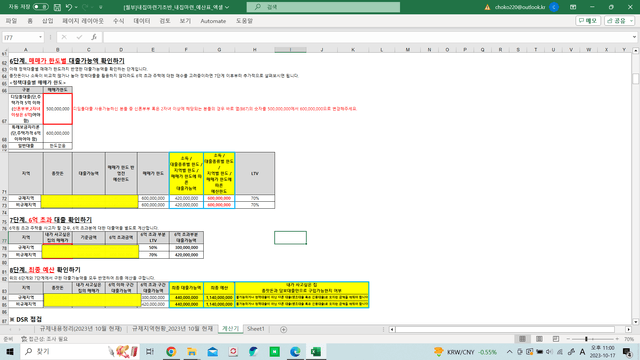Click the search box in title bar
The image size is (640, 360).
coord(323,7)
